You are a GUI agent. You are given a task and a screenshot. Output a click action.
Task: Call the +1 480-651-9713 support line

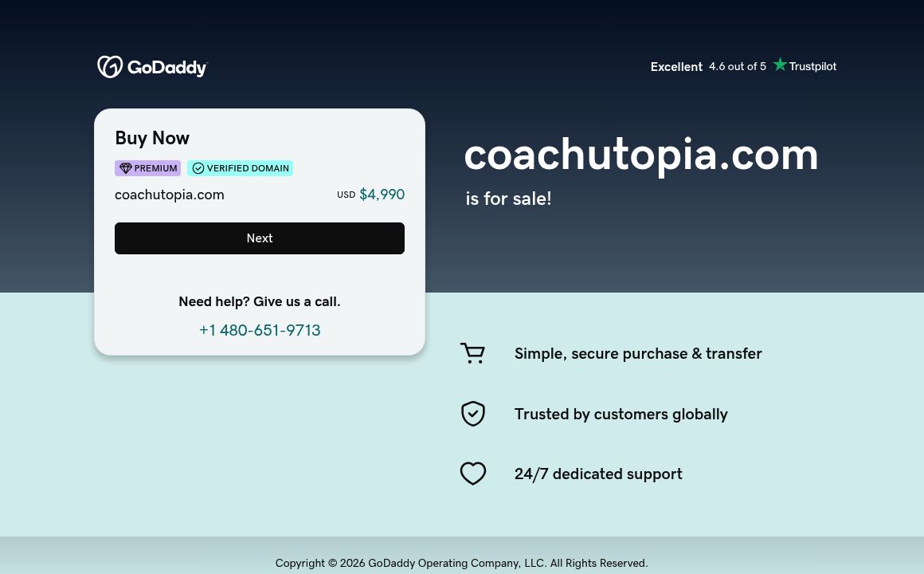click(x=260, y=330)
